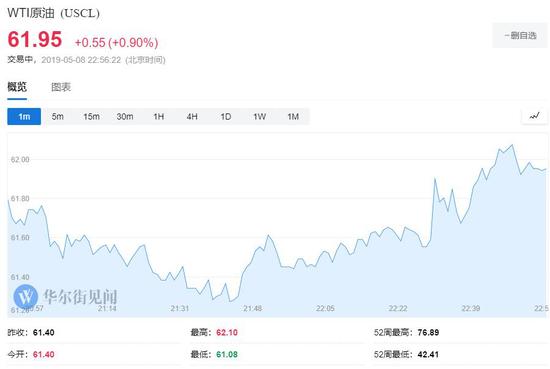Click the change value +0.55 (+0.90%)
The height and width of the screenshot is (369, 550).
pyautogui.click(x=116, y=43)
